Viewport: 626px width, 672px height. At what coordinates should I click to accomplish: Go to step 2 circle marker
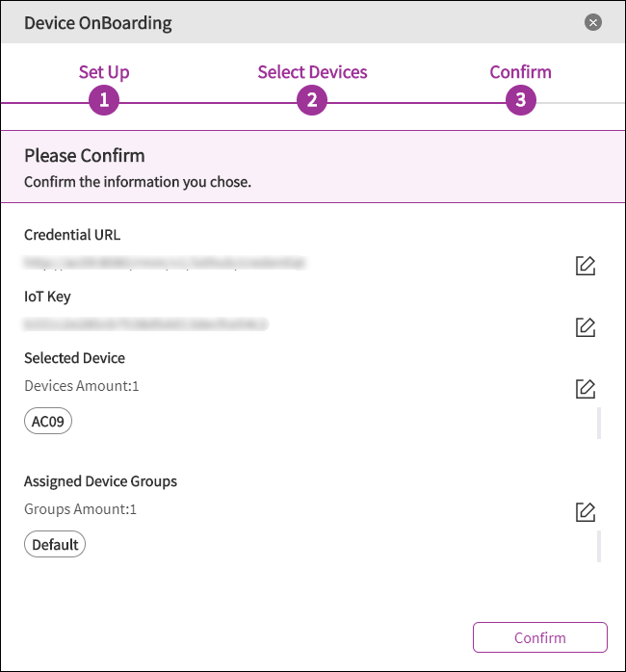click(x=312, y=100)
